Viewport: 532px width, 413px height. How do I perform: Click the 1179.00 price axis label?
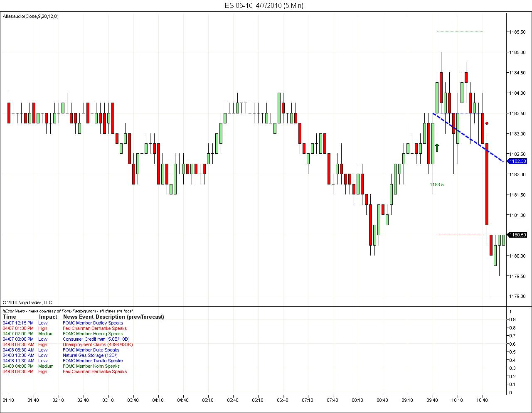(517, 296)
